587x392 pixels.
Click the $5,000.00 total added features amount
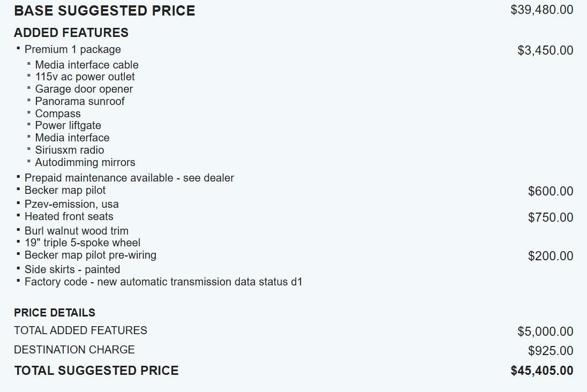click(545, 331)
